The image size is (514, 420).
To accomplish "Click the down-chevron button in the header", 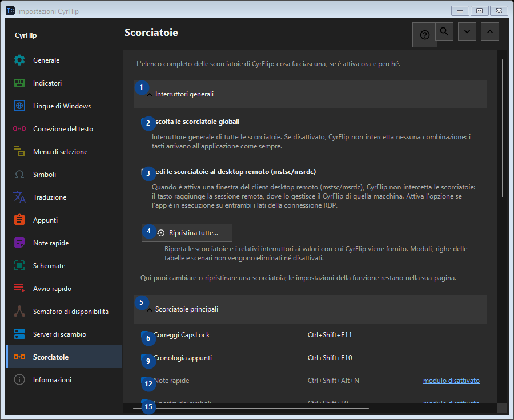I will click(x=467, y=31).
